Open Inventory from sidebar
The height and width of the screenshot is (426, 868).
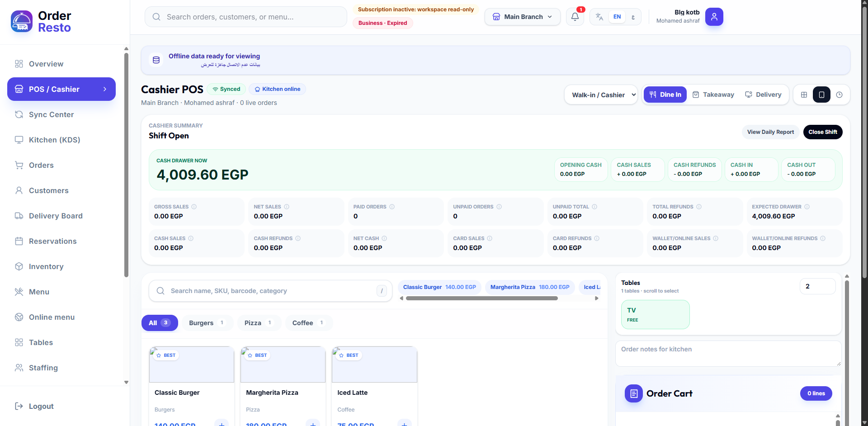(x=61, y=266)
